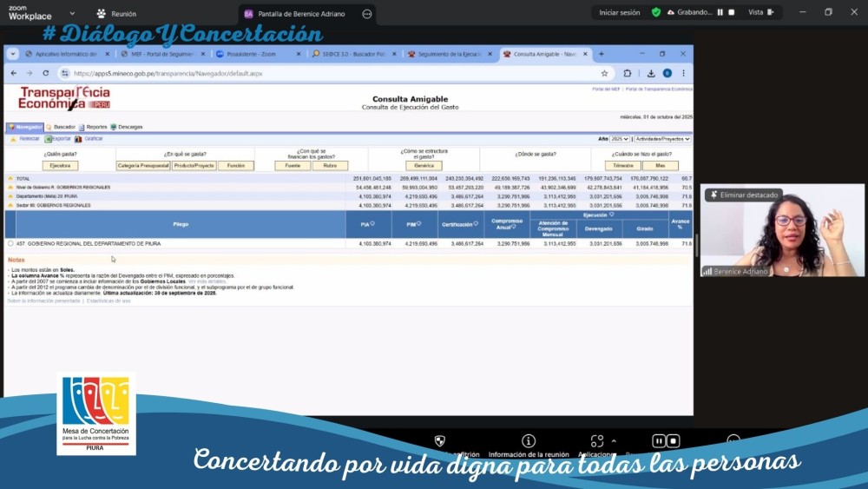The height and width of the screenshot is (489, 868).
Task: Click the Categoría Presupuestal button
Action: click(x=142, y=165)
